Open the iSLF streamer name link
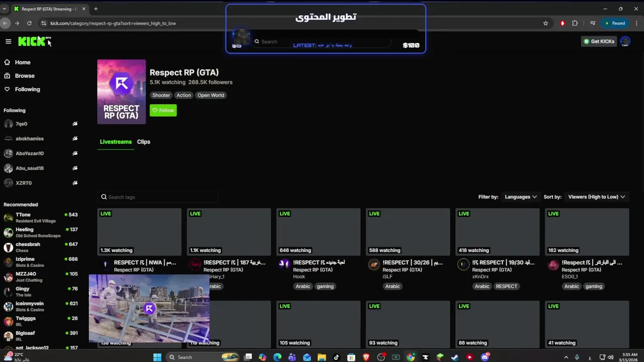Image resolution: width=644 pixels, height=362 pixels. tap(387, 277)
